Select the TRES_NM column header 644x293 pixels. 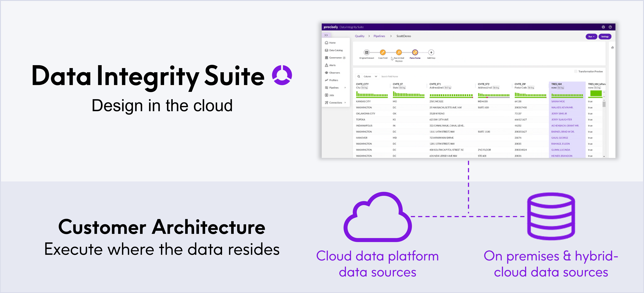pos(557,84)
